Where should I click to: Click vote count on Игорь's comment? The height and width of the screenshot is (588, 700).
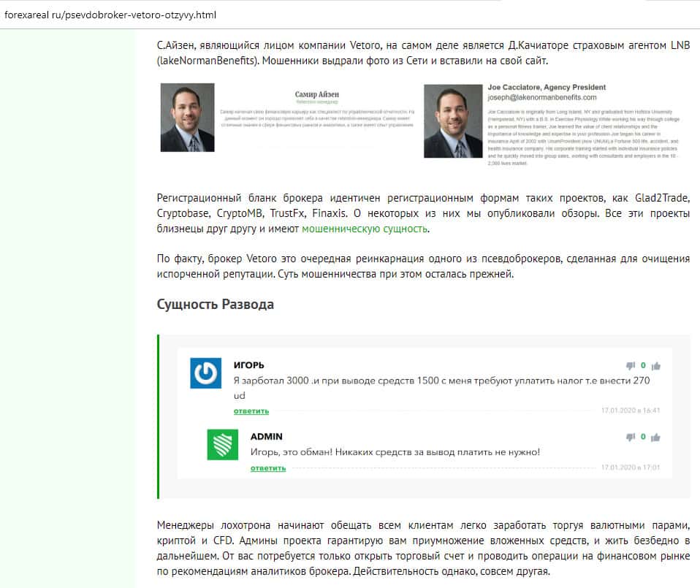tap(643, 365)
